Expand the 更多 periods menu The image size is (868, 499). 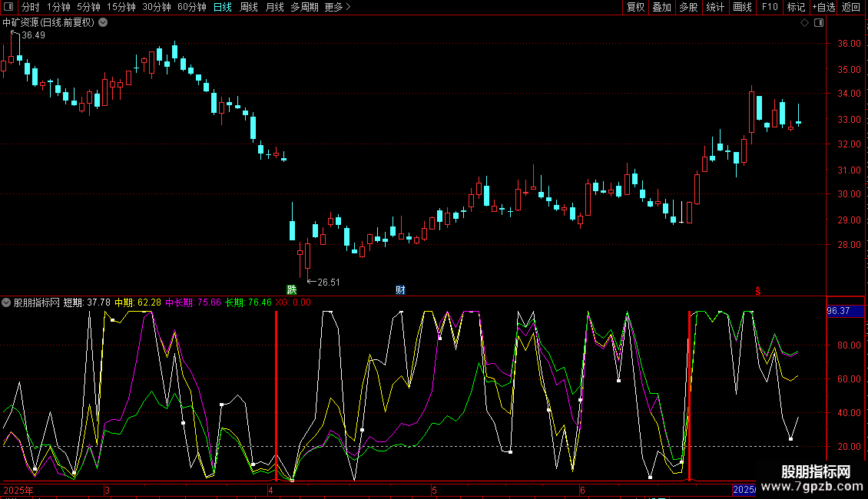coord(337,7)
